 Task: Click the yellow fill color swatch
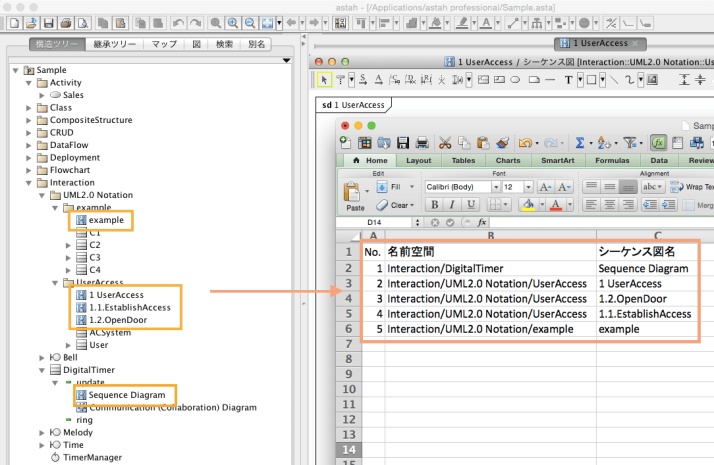[527, 205]
